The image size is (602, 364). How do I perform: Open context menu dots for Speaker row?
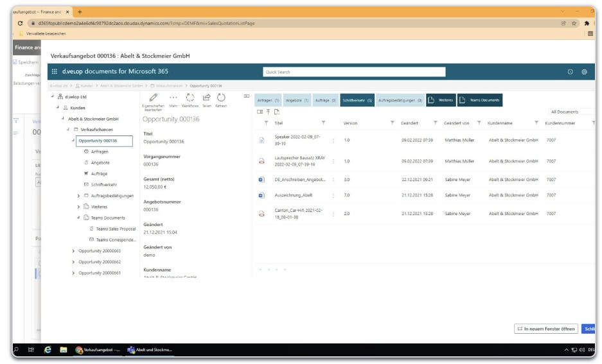coord(333,141)
